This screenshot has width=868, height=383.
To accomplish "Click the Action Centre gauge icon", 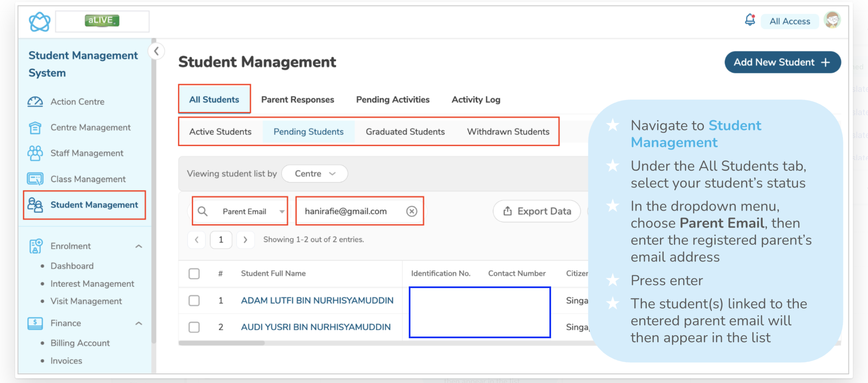I will click(35, 102).
